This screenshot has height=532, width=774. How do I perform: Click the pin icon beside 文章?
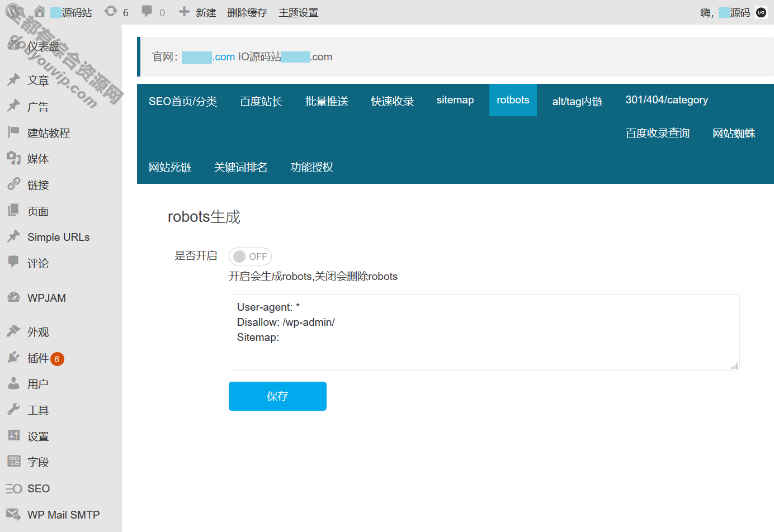click(13, 80)
